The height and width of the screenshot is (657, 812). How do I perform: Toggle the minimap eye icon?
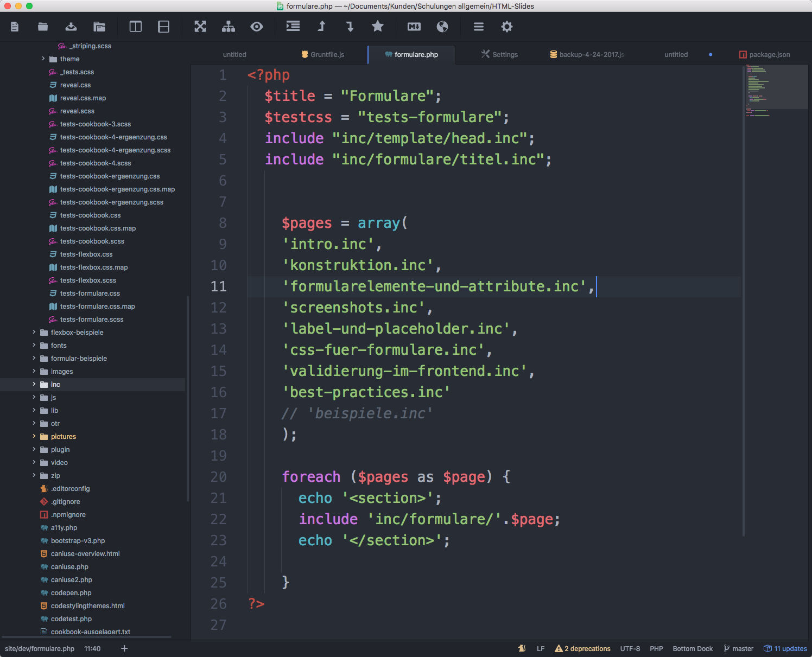(257, 27)
